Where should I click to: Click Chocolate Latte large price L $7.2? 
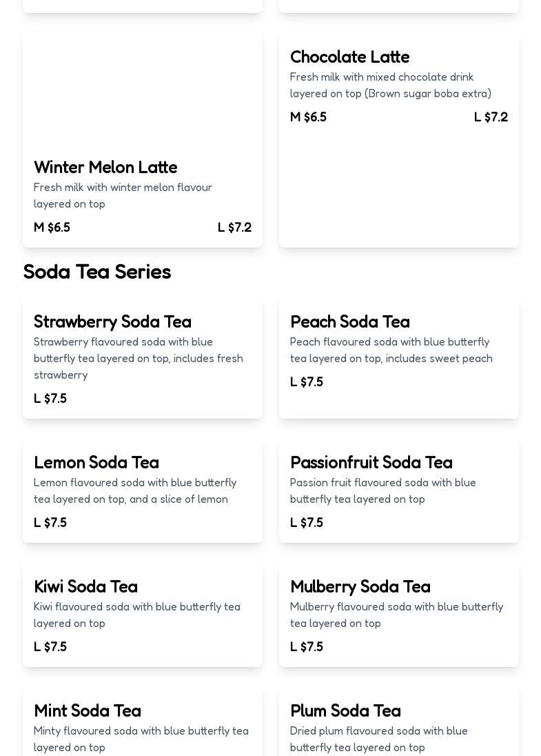pos(491,117)
